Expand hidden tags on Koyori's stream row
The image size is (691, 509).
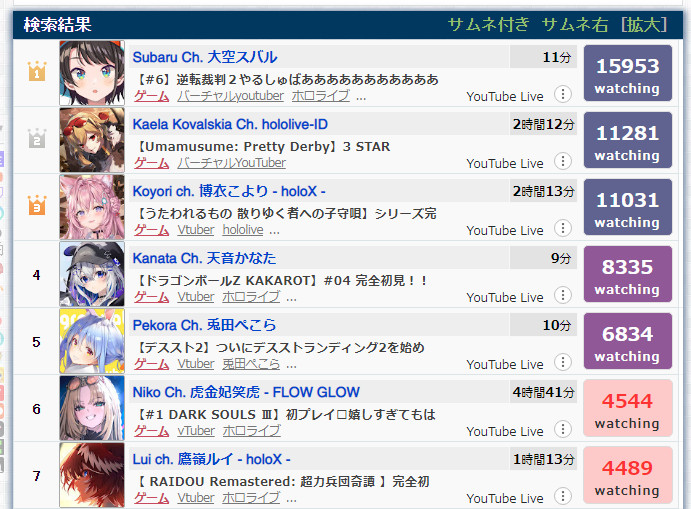(275, 232)
